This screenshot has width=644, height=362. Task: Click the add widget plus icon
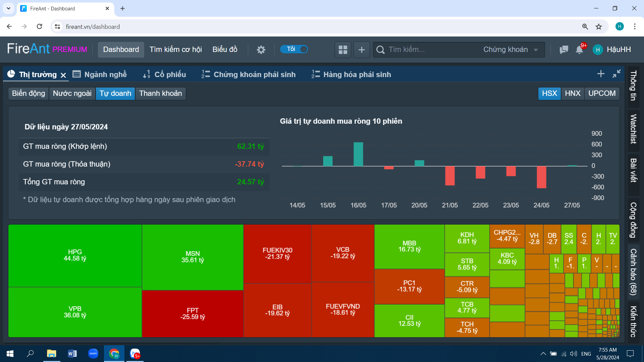[362, 50]
